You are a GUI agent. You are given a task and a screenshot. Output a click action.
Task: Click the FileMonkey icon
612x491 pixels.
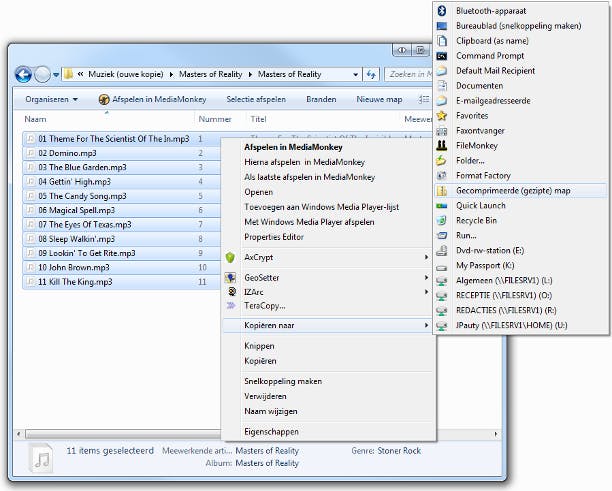(441, 146)
